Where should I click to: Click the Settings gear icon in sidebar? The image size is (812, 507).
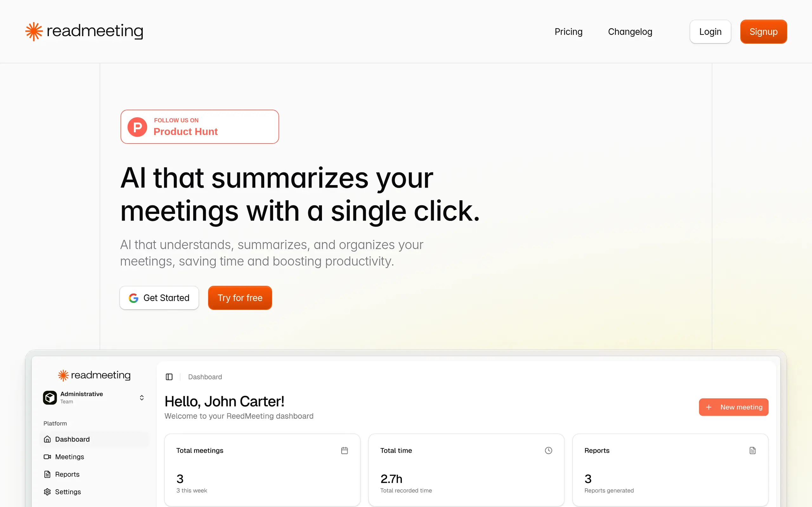[x=47, y=491]
